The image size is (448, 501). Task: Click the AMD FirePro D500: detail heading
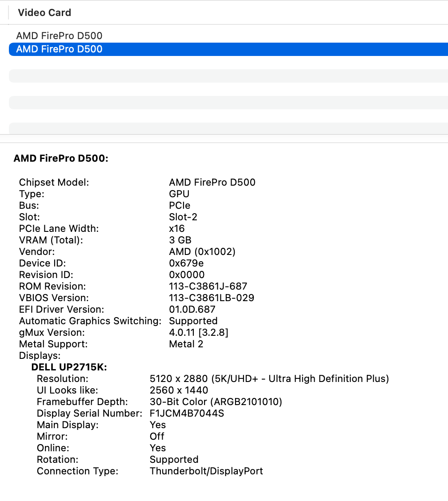(x=61, y=159)
